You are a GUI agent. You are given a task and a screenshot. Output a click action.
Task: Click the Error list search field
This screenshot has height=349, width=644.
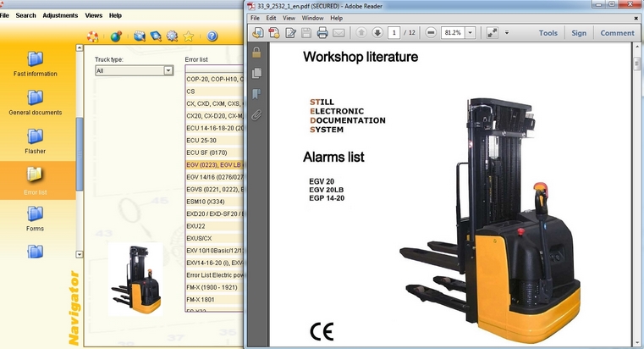(x=214, y=69)
